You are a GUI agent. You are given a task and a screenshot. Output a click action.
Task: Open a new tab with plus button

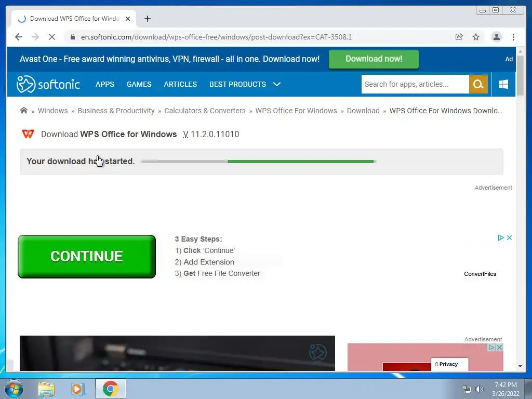click(147, 19)
